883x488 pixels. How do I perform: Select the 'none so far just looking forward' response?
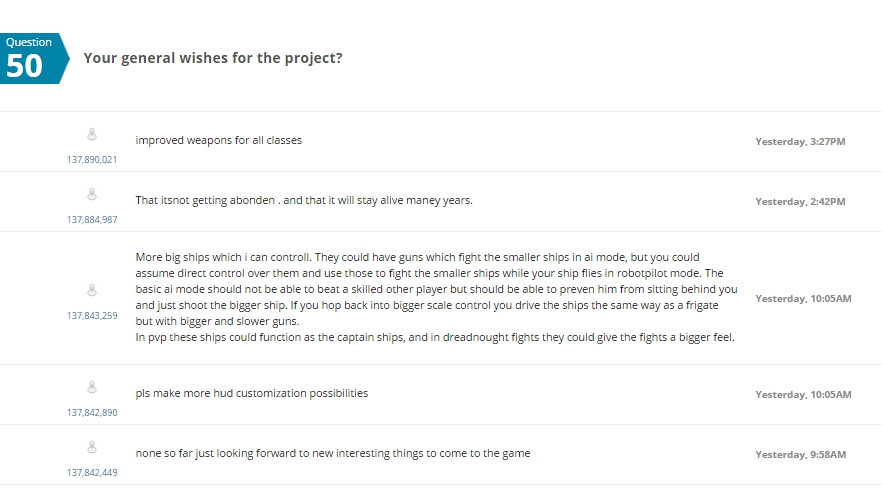point(333,454)
